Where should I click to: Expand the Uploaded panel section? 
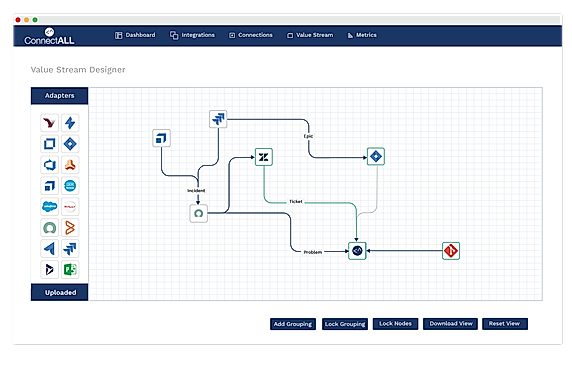[59, 293]
